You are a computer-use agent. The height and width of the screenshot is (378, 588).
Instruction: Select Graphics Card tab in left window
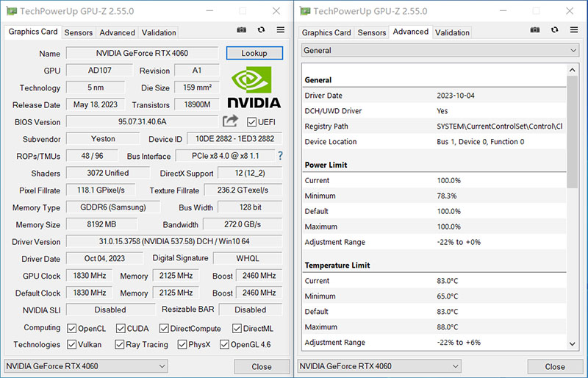point(33,32)
